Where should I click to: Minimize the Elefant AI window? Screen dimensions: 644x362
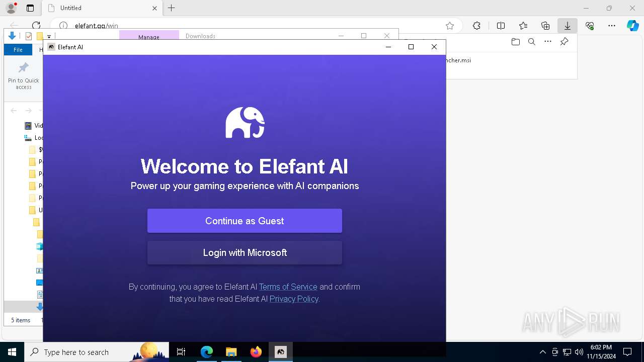click(x=388, y=47)
